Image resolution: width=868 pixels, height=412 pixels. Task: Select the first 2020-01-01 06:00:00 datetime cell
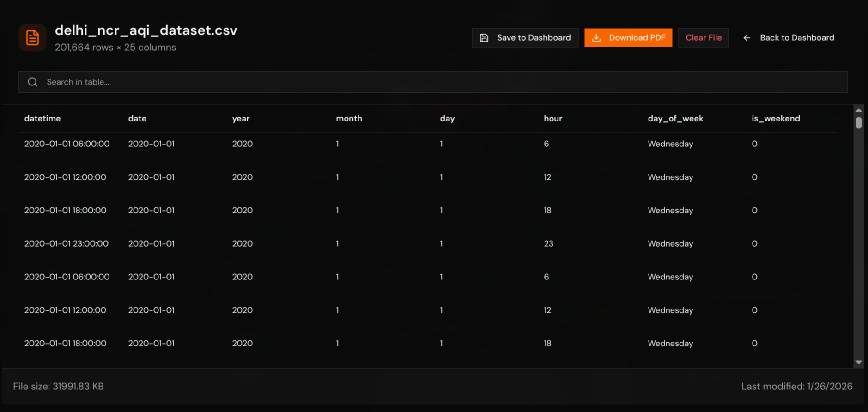pyautogui.click(x=67, y=144)
